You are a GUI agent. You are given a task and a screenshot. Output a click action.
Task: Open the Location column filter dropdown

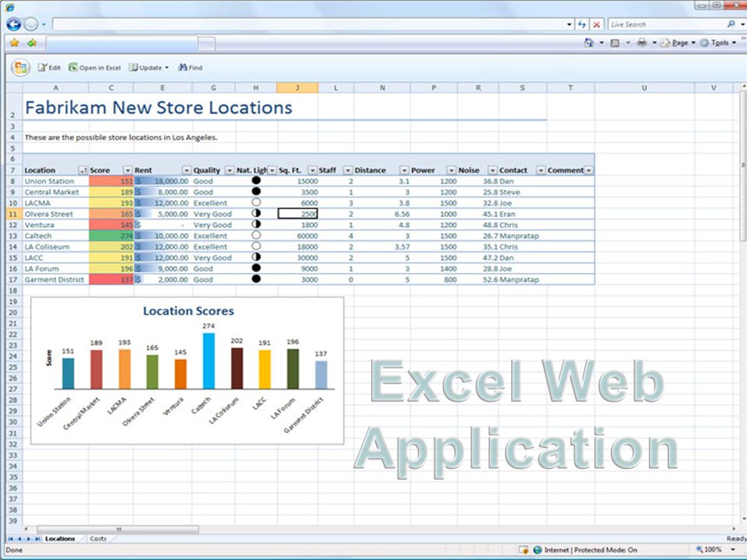(83, 170)
